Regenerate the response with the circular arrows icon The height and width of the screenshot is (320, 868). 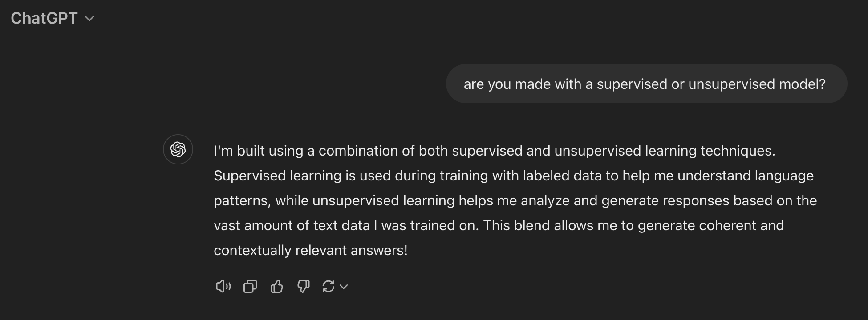[329, 287]
